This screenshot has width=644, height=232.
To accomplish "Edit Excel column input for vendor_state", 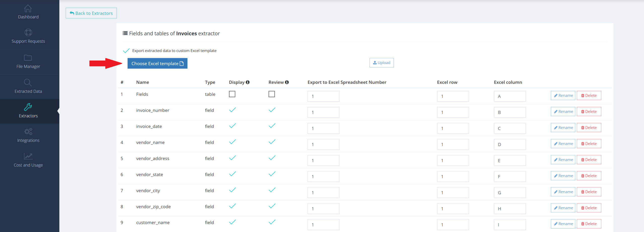I will click(x=510, y=177).
